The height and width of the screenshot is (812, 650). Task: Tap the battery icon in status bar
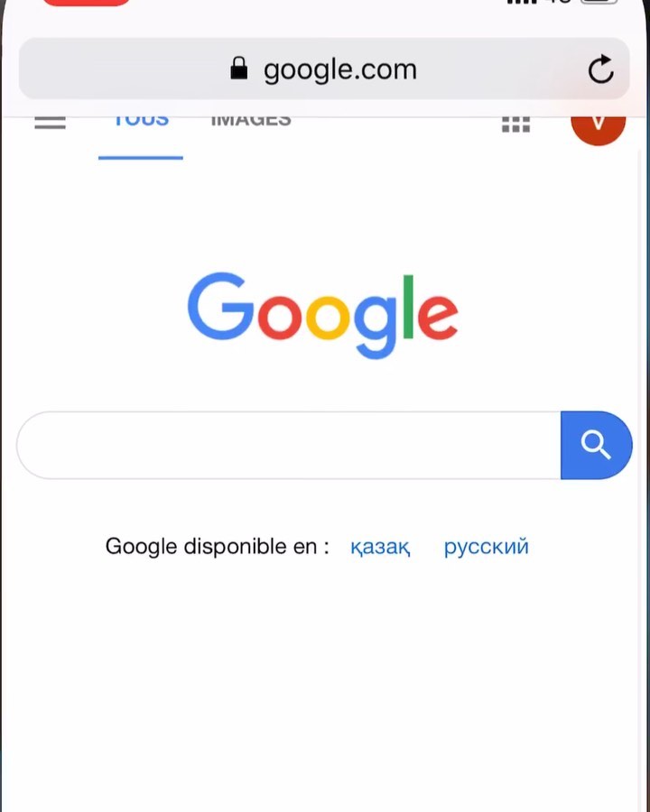pyautogui.click(x=599, y=2)
